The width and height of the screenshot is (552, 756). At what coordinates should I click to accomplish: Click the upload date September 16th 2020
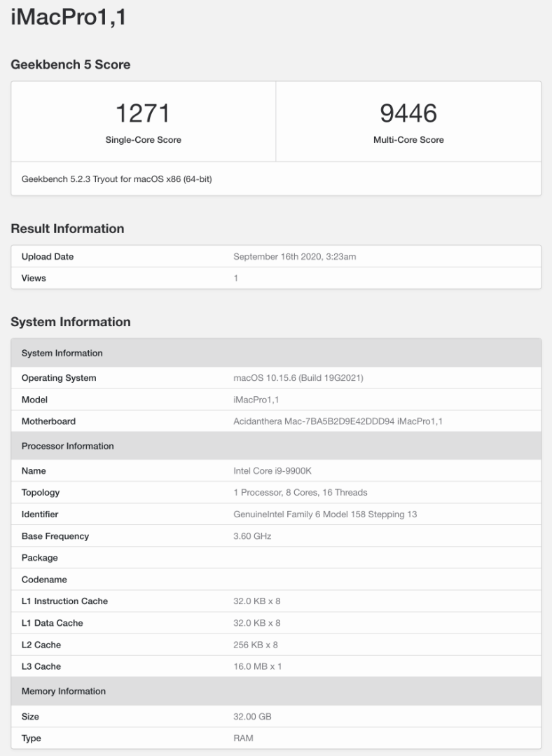tap(294, 257)
